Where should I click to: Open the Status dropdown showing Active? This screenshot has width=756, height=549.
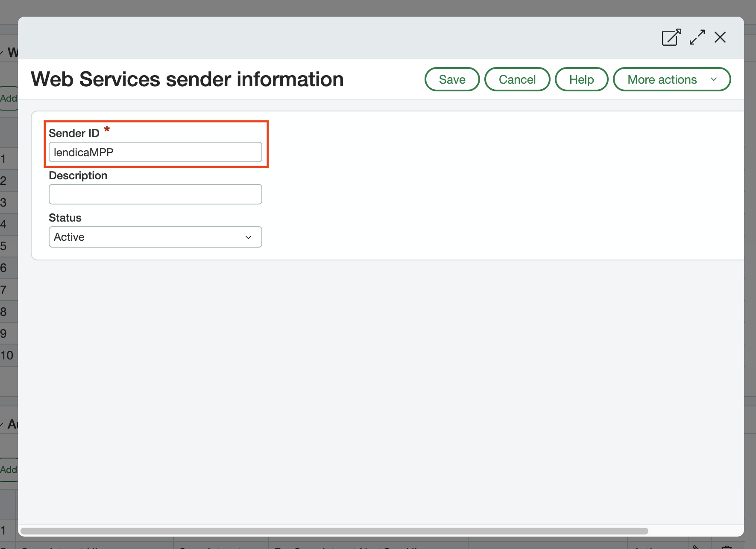(155, 237)
